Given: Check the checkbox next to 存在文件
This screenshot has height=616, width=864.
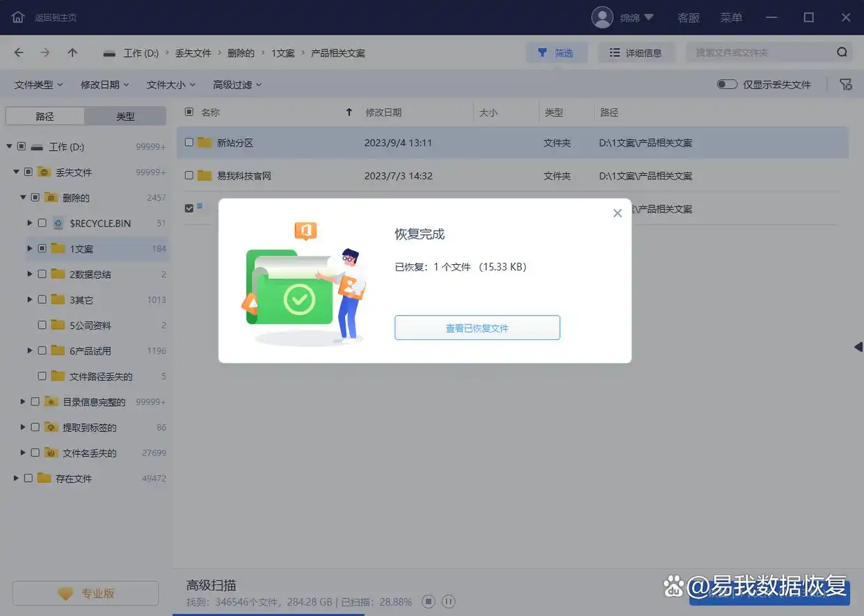Looking at the screenshot, I should (29, 478).
